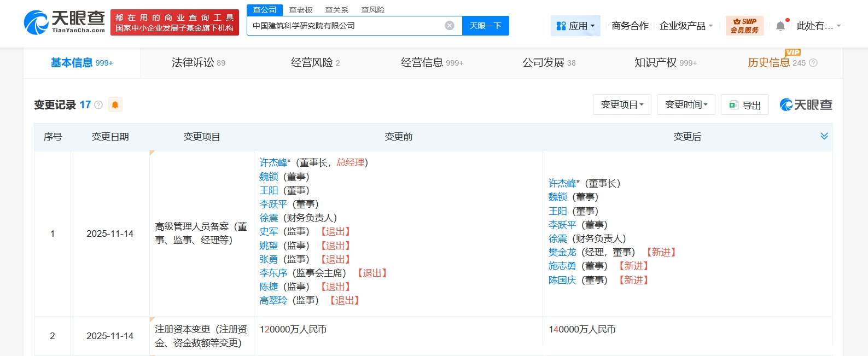This screenshot has height=356, width=868.
Task: Open the 变更时间 filter dropdown
Action: [686, 104]
